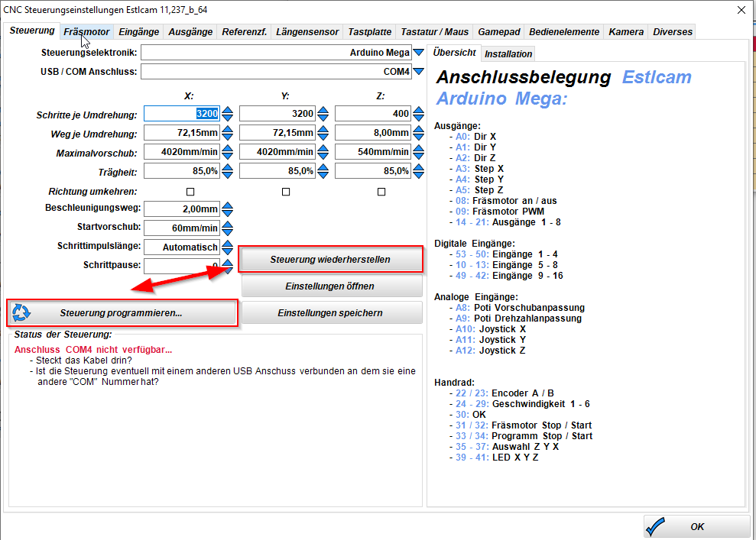Click Steuerung programmieren... button
This screenshot has height=540, width=756.
pos(122,312)
